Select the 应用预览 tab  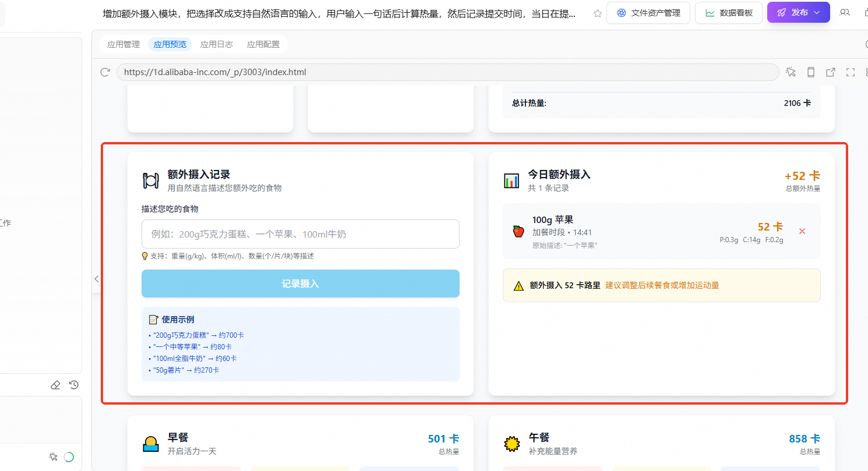pos(170,44)
